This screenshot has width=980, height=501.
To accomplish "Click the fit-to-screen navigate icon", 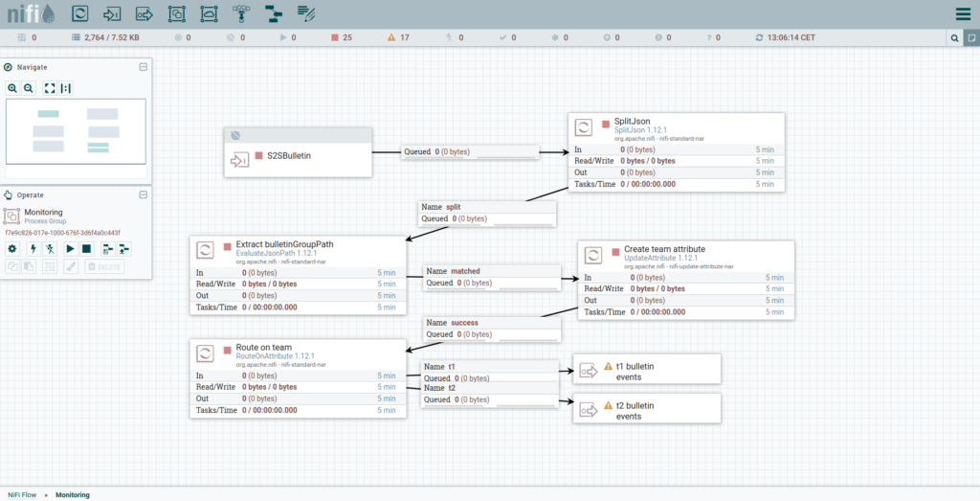I will tap(50, 88).
